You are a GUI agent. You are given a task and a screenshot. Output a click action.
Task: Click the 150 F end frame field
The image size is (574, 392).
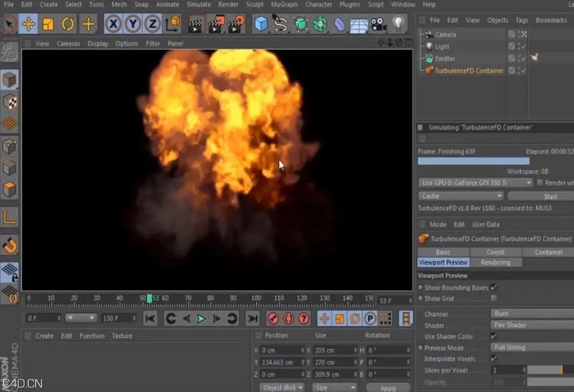(119, 318)
